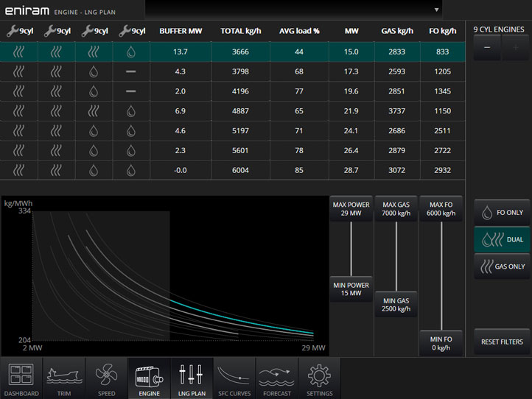Screen dimensions: 532x399
Task: Sort by BUFFER MW column header
Action: (181, 31)
